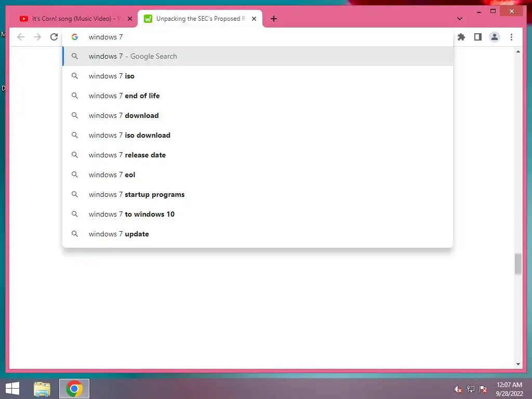532x399 pixels.
Task: Close the Unpacking the SEC's Proposed tab
Action: point(254,19)
